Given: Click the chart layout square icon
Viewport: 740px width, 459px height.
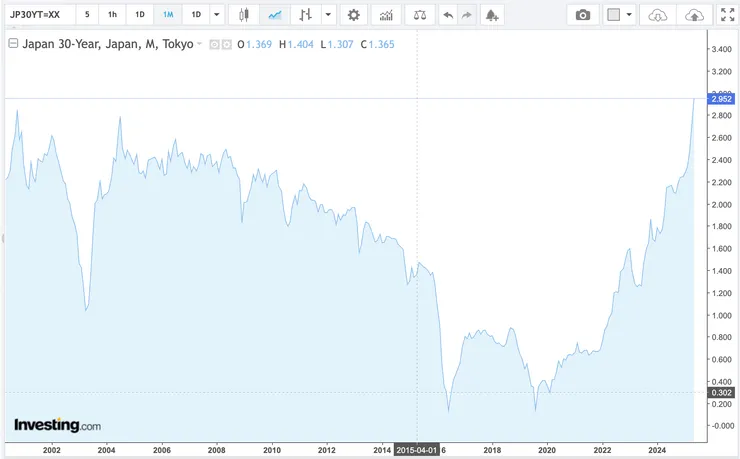Looking at the screenshot, I should (x=614, y=15).
